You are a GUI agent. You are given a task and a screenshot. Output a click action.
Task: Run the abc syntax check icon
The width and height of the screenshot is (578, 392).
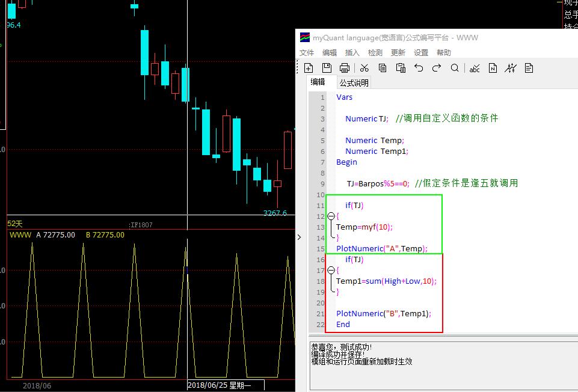click(x=475, y=68)
